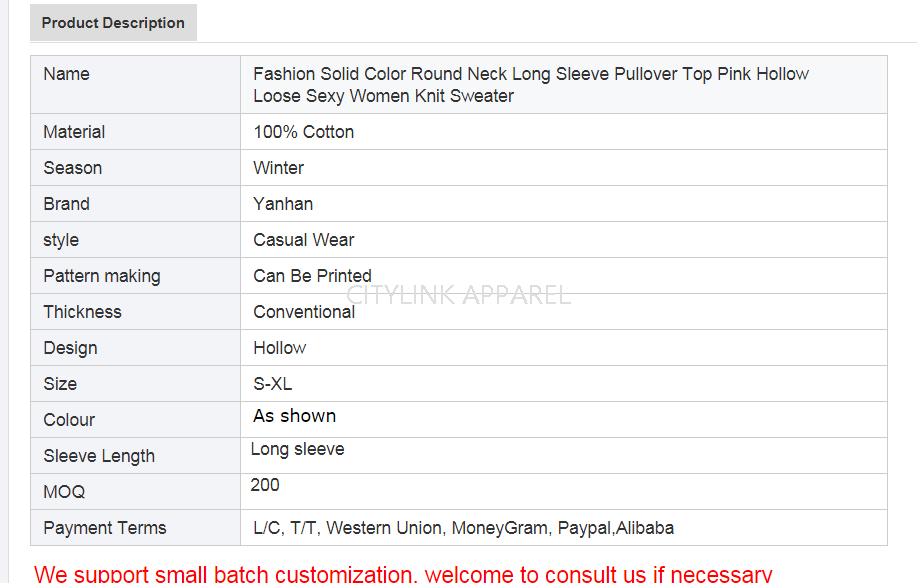
Task: Select the 'S-XL' size value
Action: tap(272, 384)
